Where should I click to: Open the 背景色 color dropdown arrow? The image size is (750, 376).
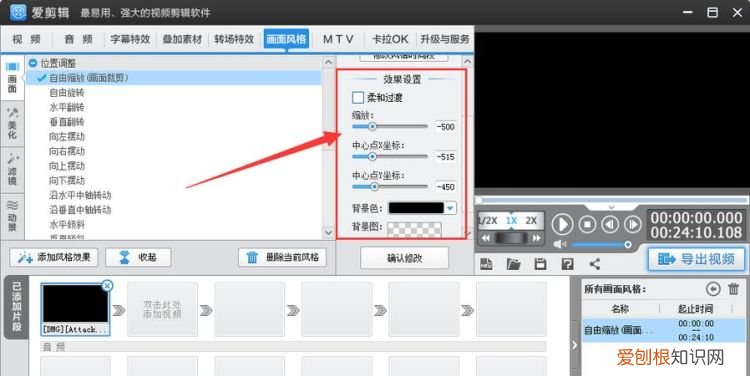point(450,208)
